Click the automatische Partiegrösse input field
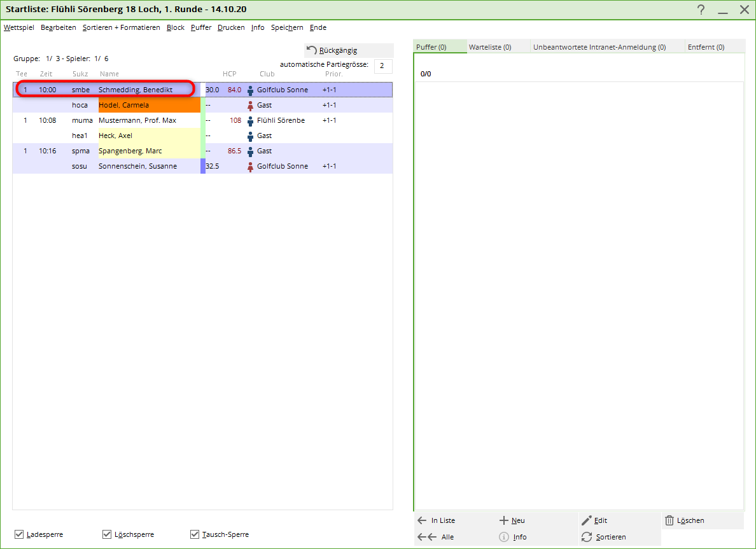The image size is (756, 549). pos(383,66)
